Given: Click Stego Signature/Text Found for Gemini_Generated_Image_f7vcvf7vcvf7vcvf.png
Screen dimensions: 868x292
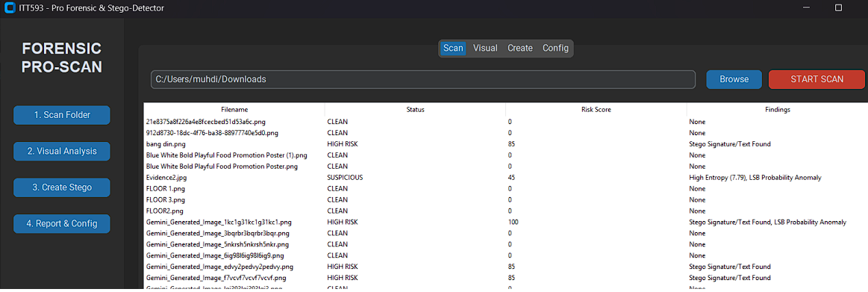Looking at the screenshot, I should 730,278.
